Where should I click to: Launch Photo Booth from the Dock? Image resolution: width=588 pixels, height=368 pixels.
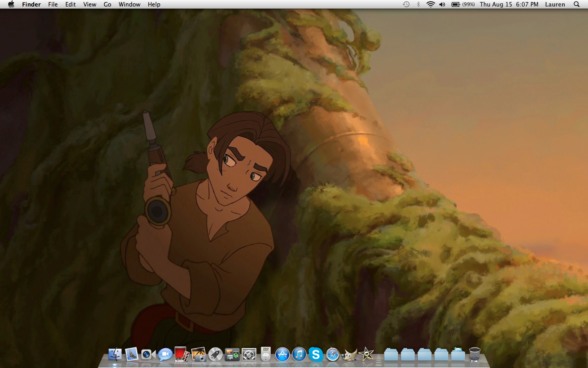tap(182, 354)
